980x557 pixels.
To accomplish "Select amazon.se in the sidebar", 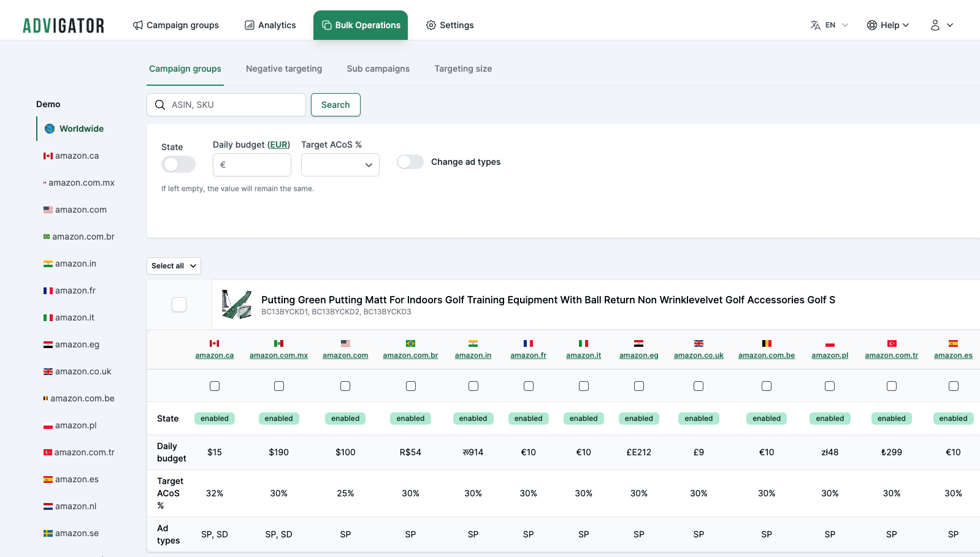I will tap(77, 533).
